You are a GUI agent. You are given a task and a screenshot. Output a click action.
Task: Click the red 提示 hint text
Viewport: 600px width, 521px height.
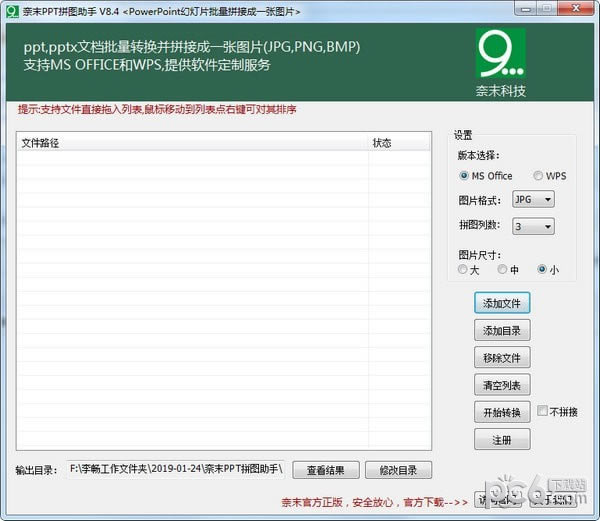point(157,110)
